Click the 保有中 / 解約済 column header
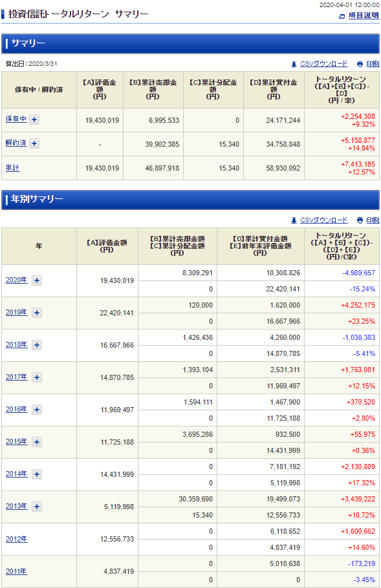Viewport: 381px width, 588px height. [x=39, y=90]
